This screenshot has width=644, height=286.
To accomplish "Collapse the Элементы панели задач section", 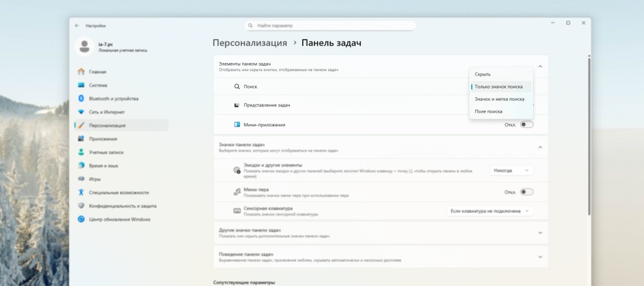I will pos(540,66).
